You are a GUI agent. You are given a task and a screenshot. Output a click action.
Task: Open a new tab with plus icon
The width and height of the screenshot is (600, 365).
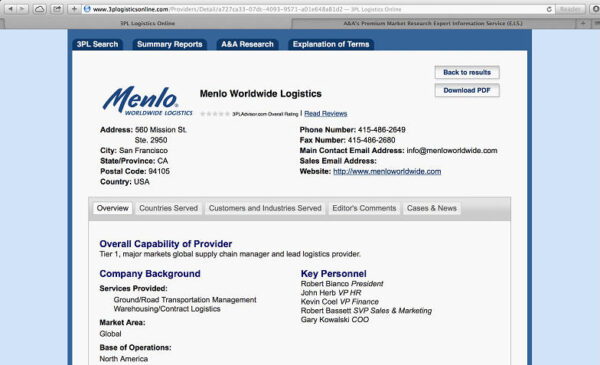coord(583,23)
